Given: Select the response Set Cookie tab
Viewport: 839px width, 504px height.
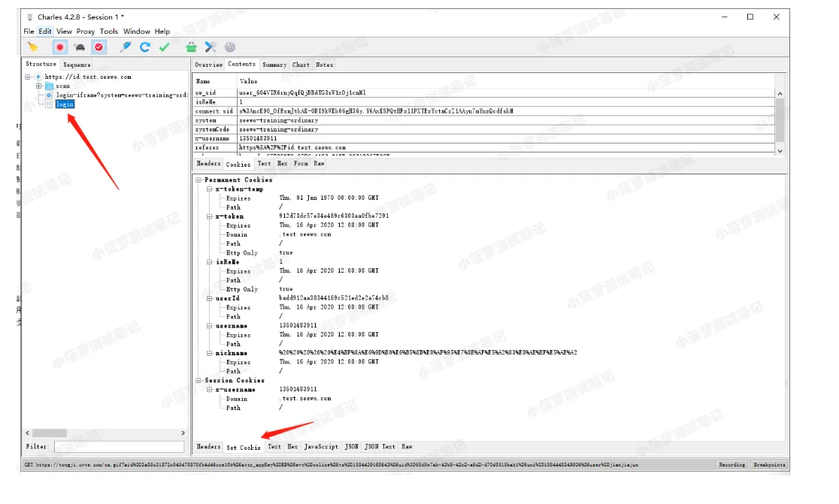Looking at the screenshot, I should click(244, 448).
